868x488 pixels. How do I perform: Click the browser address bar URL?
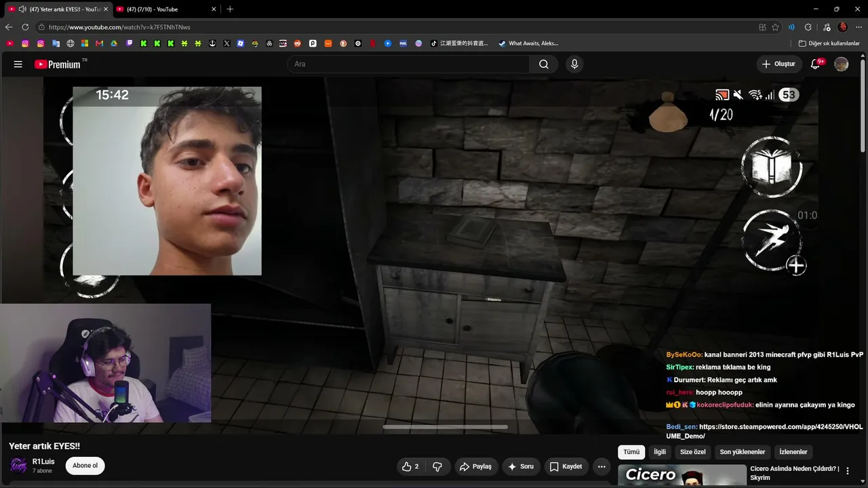pyautogui.click(x=119, y=27)
